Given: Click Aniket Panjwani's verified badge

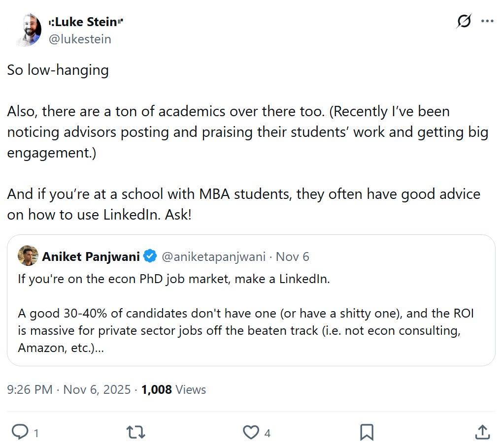Looking at the screenshot, I should coord(150,256).
